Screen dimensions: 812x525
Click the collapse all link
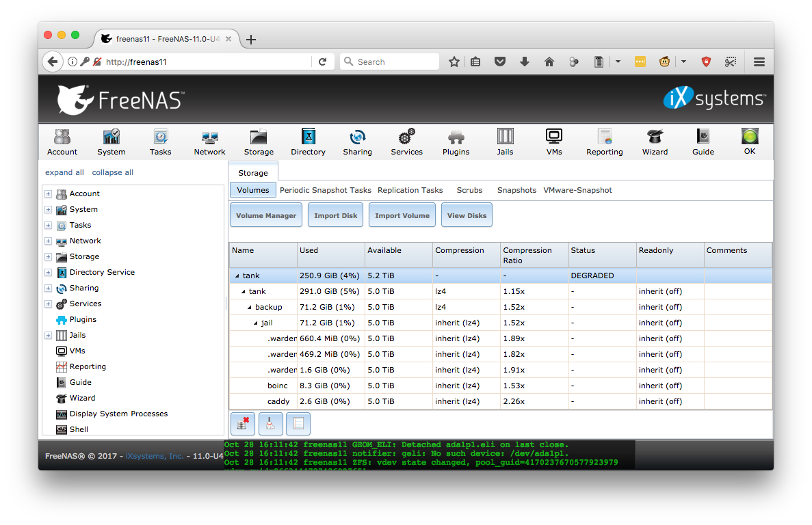coord(112,172)
